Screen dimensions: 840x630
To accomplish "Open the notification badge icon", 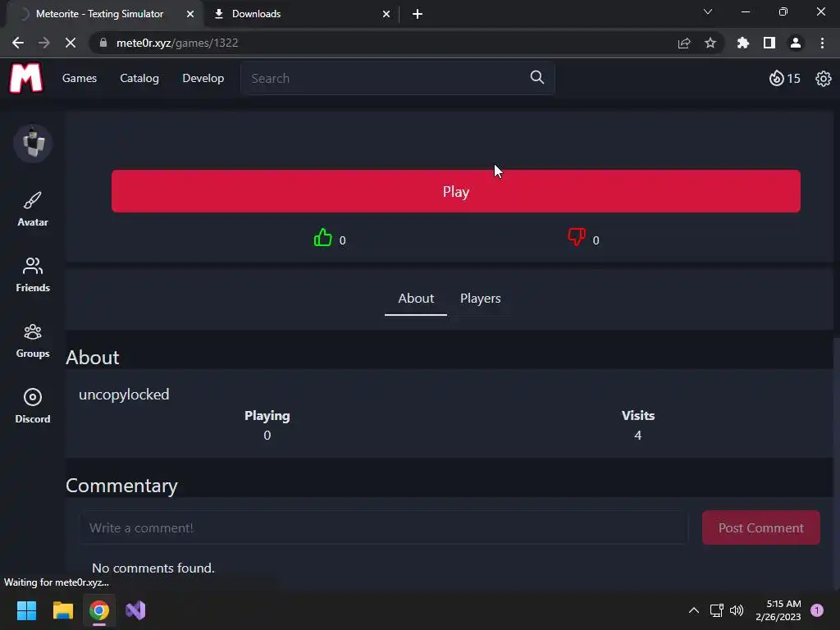I will (817, 610).
